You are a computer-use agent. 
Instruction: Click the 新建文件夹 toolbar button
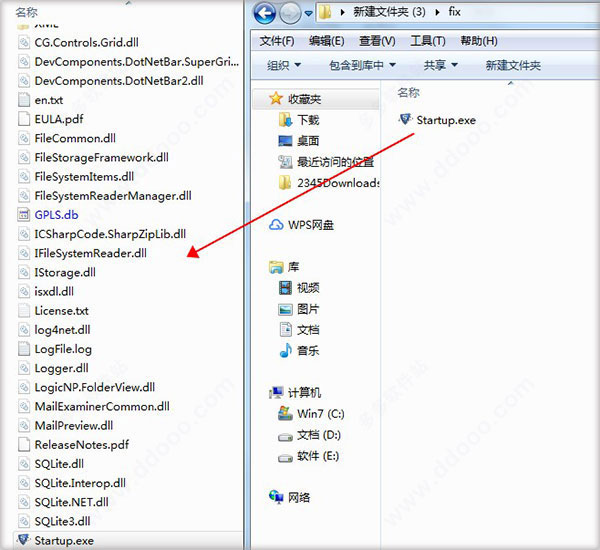click(513, 65)
